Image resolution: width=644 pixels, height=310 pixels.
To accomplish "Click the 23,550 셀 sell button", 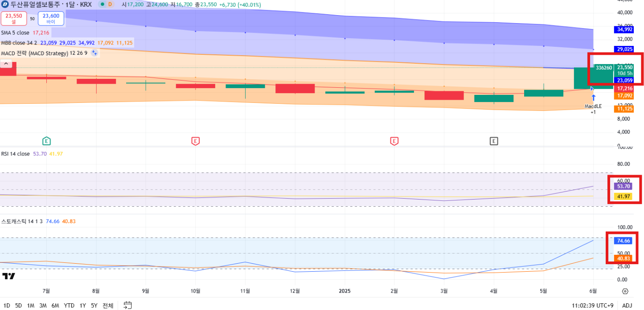I will [x=13, y=18].
